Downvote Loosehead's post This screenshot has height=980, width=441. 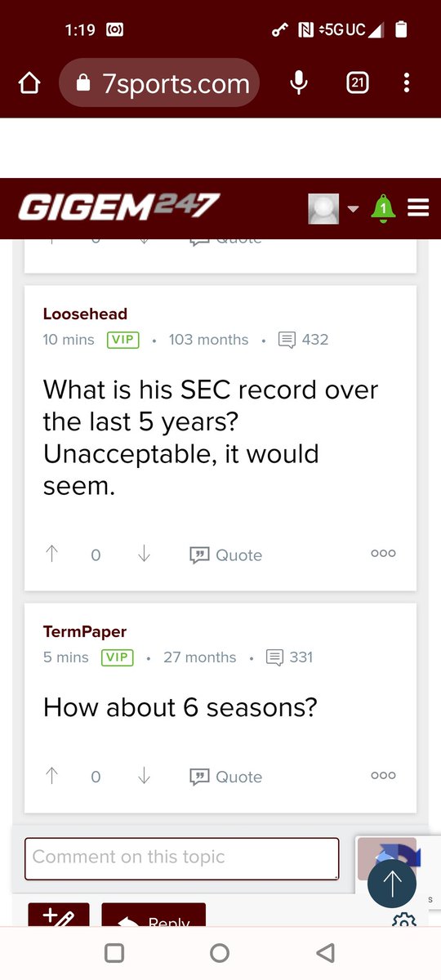(144, 555)
